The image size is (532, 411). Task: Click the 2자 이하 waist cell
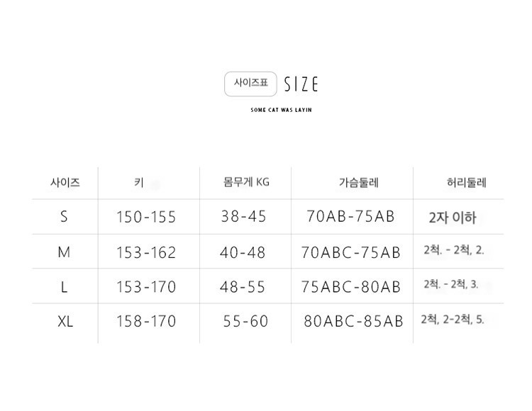click(453, 218)
